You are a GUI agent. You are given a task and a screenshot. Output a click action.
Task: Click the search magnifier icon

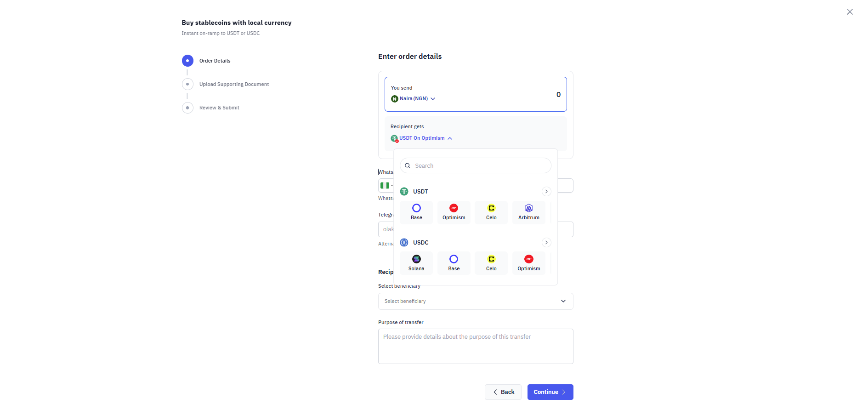point(408,165)
